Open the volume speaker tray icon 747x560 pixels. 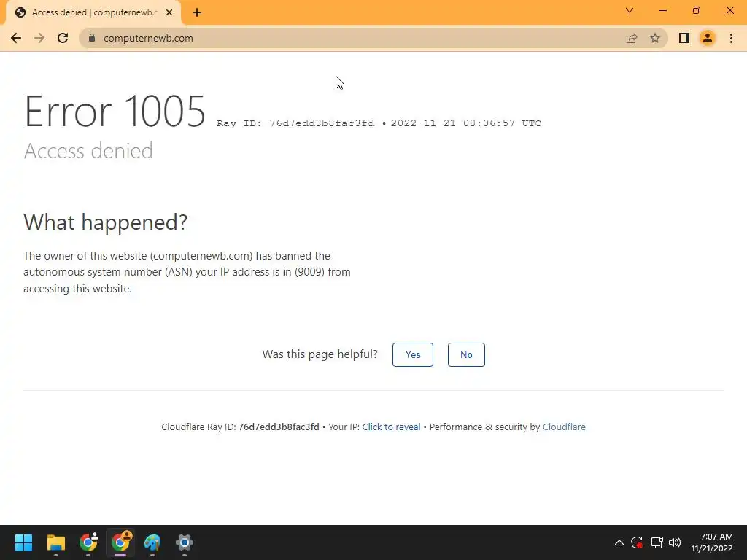point(675,542)
